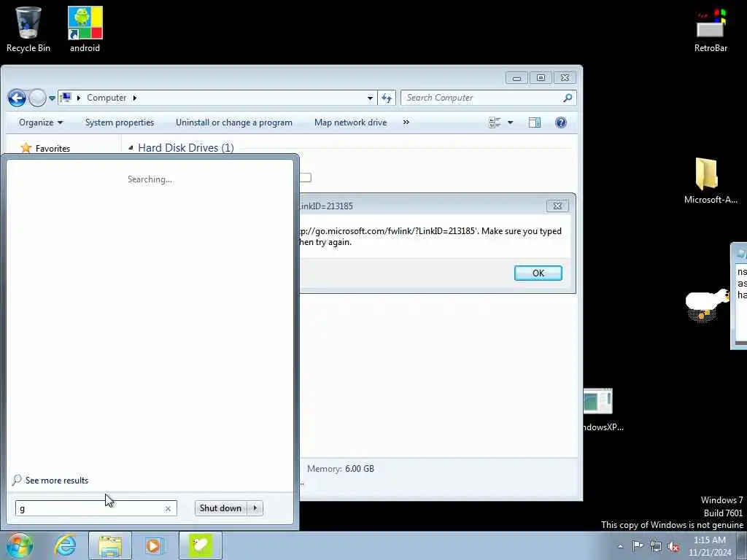Viewport: 747px width, 560px height.
Task: Click the Search Computer field
Action: (488, 98)
